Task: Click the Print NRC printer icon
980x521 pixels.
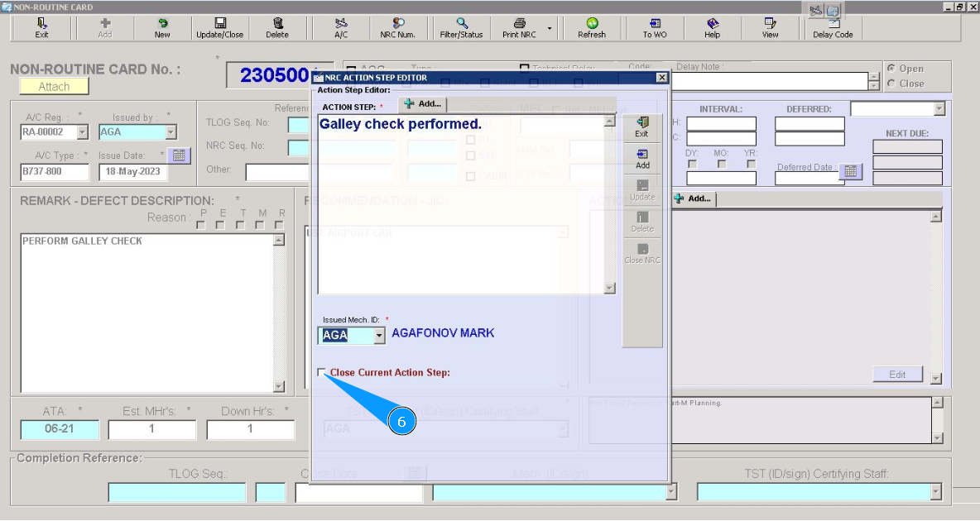Action: click(519, 24)
